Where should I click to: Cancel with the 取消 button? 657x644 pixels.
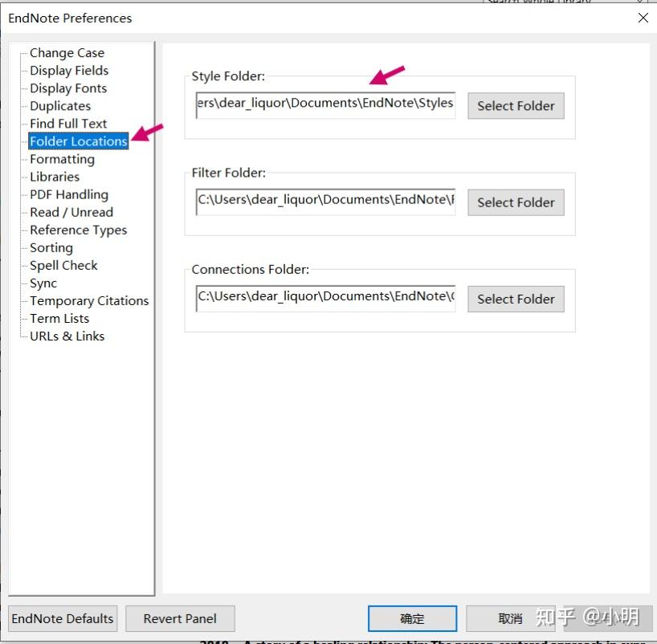tap(510, 619)
